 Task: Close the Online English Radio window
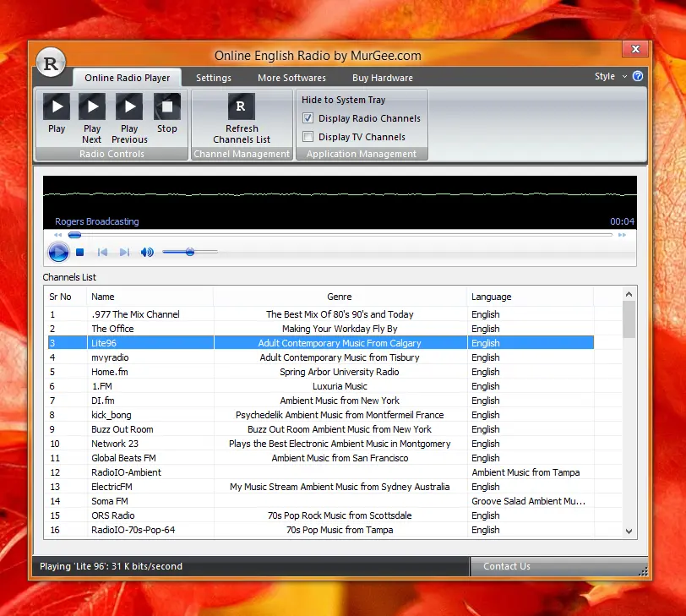(x=635, y=48)
